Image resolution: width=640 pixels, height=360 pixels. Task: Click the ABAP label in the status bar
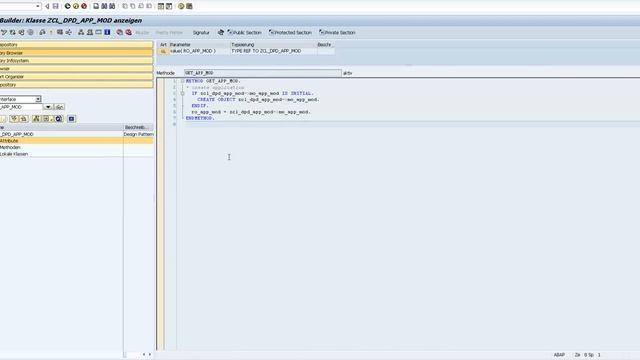(x=559, y=355)
